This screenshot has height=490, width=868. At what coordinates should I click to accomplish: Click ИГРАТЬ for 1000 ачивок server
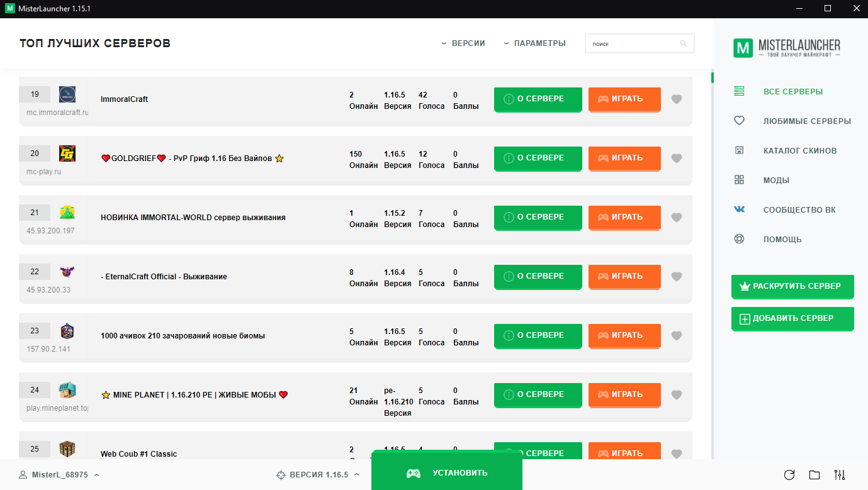tap(624, 336)
